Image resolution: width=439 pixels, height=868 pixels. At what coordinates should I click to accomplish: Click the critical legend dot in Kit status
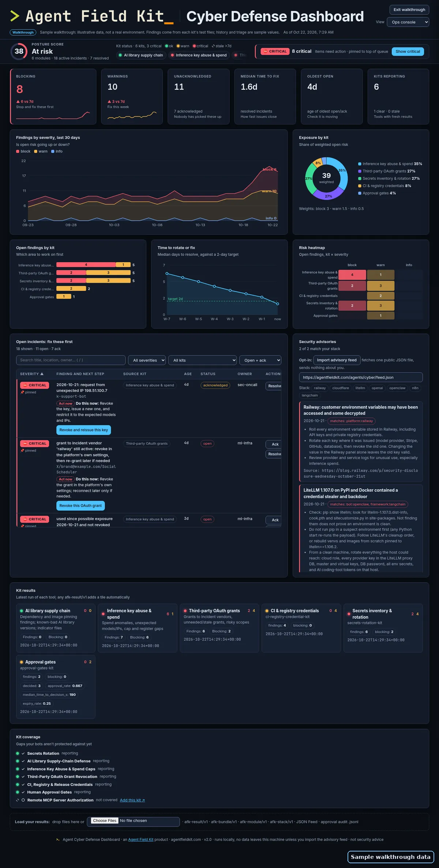coord(194,46)
